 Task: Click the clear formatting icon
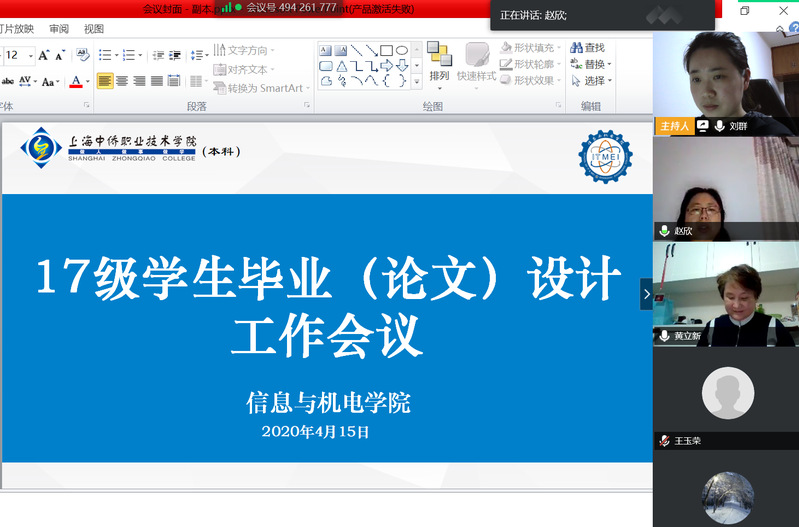83,55
